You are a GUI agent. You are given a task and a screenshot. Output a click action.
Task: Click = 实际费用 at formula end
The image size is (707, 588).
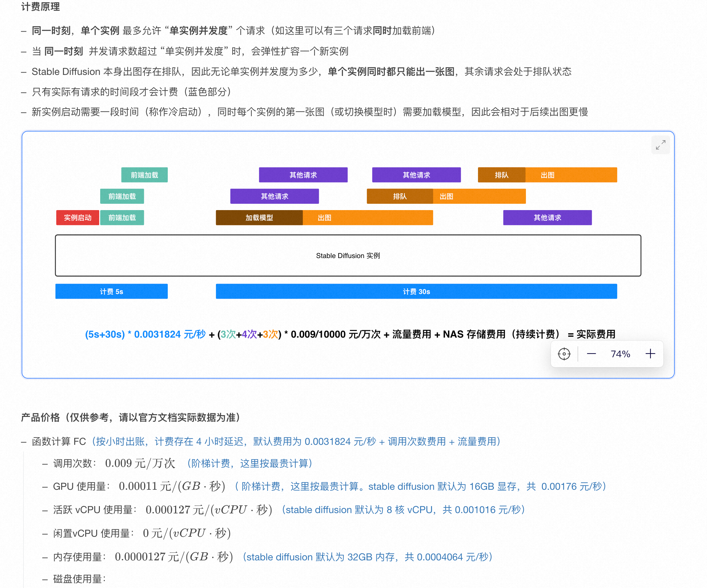(x=591, y=334)
